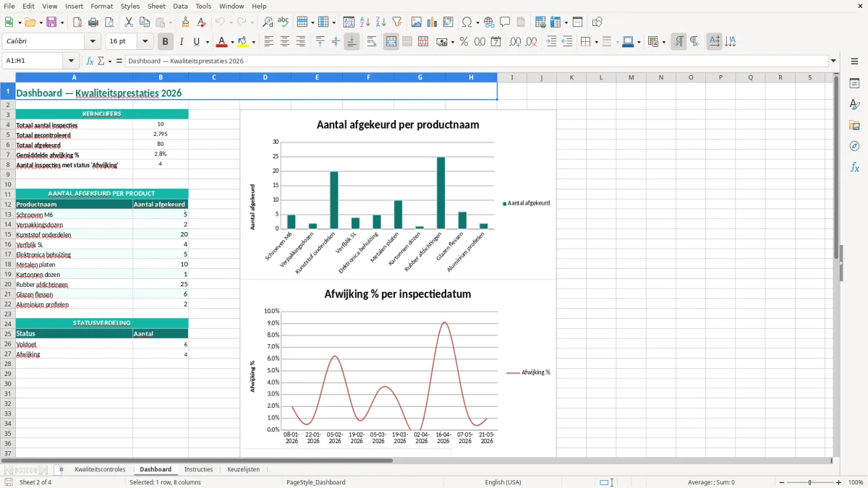Clear direct formatting icon

[x=202, y=22]
